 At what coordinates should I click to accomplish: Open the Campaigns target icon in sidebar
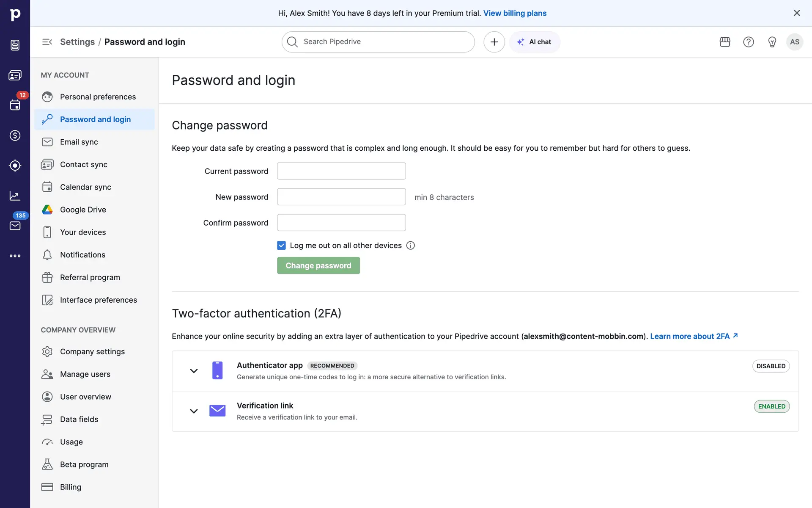15,166
